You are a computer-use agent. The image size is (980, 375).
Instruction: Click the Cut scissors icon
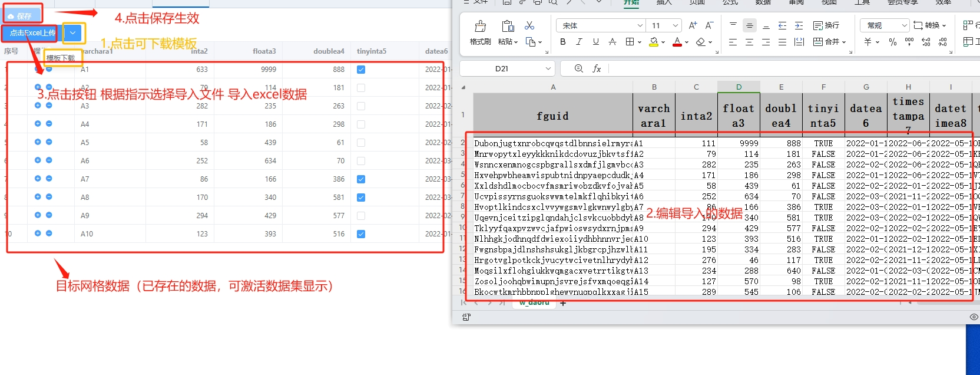[x=529, y=26]
